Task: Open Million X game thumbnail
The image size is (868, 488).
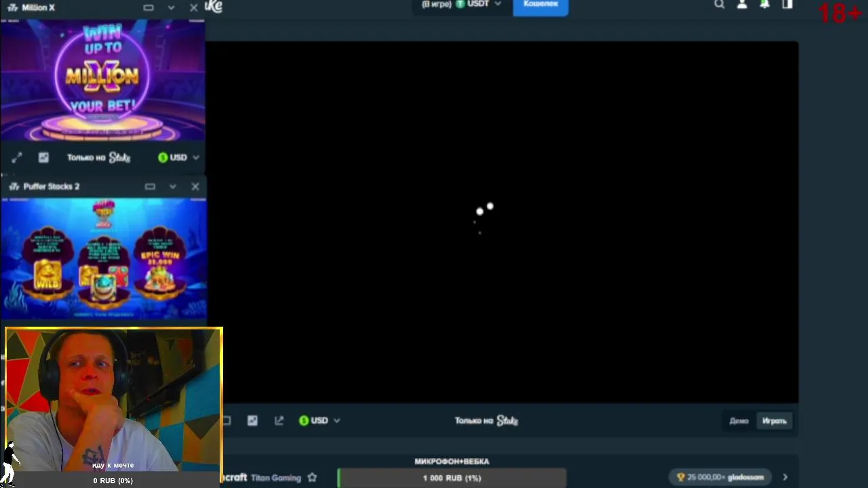Action: pos(103,80)
